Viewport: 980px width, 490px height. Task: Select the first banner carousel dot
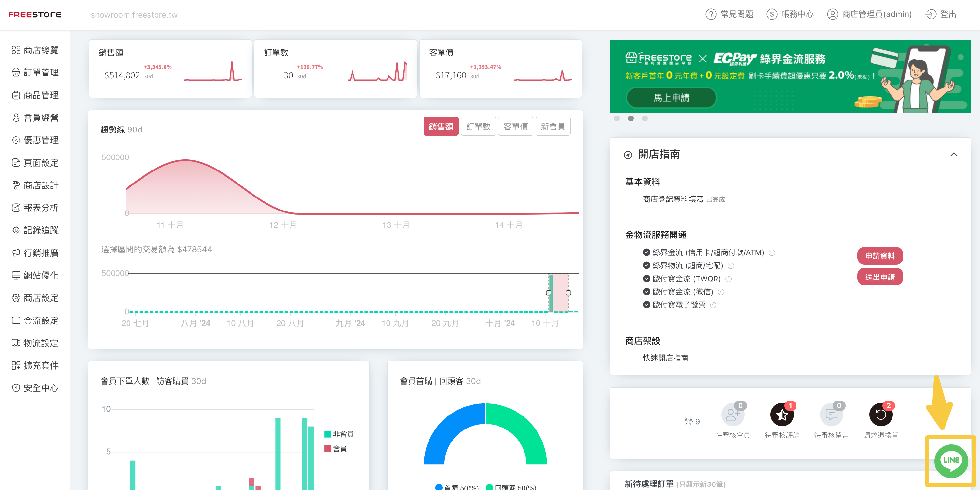pos(617,118)
